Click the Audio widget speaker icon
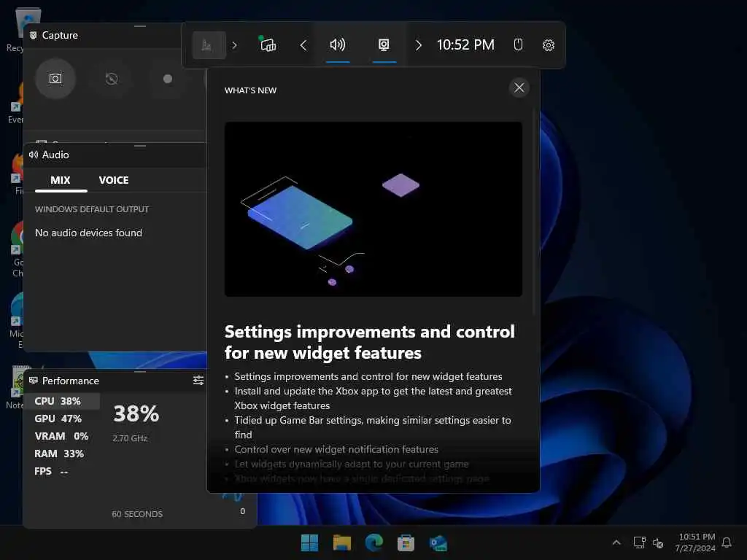 (x=34, y=155)
